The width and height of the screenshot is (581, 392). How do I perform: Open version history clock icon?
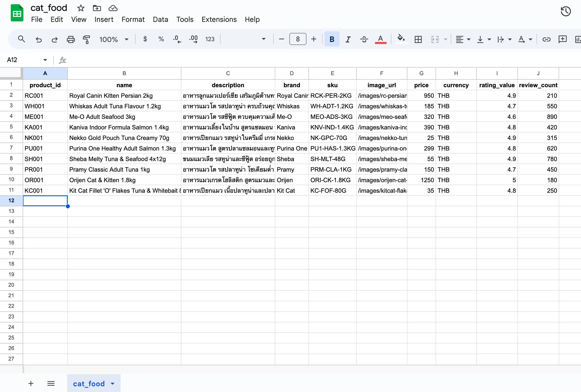pyautogui.click(x=566, y=12)
